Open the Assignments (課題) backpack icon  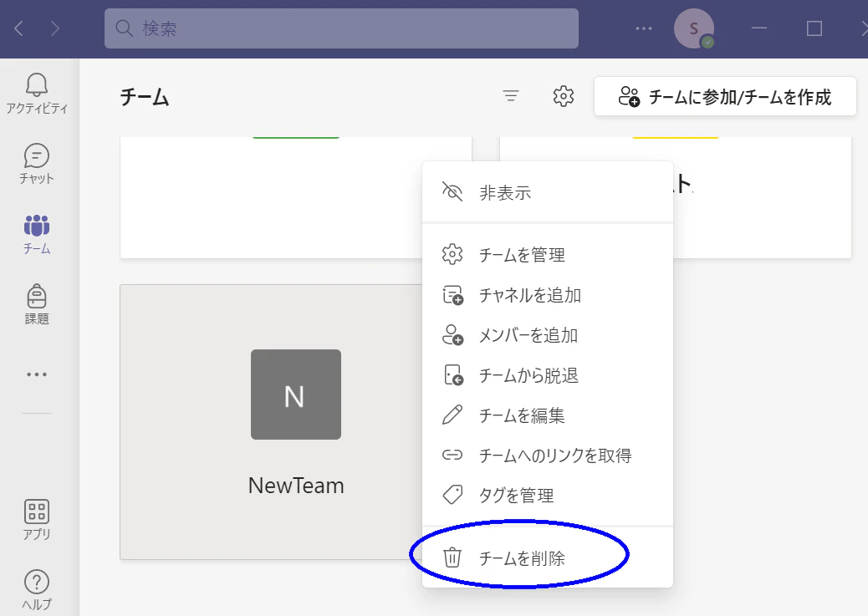37,304
